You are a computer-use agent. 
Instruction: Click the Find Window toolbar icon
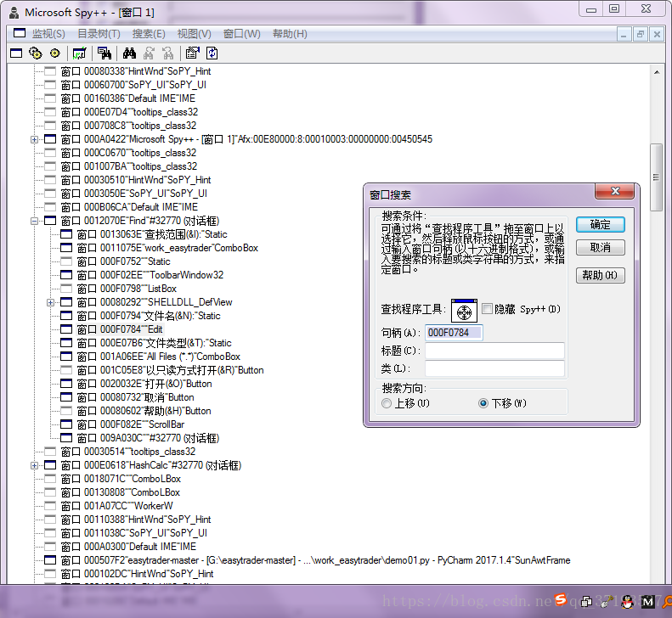(x=104, y=53)
